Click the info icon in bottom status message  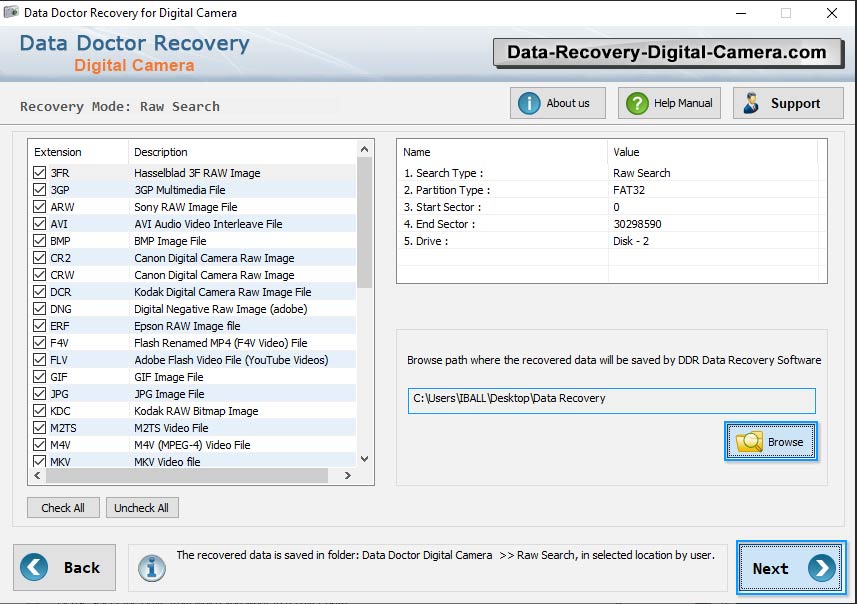[151, 568]
